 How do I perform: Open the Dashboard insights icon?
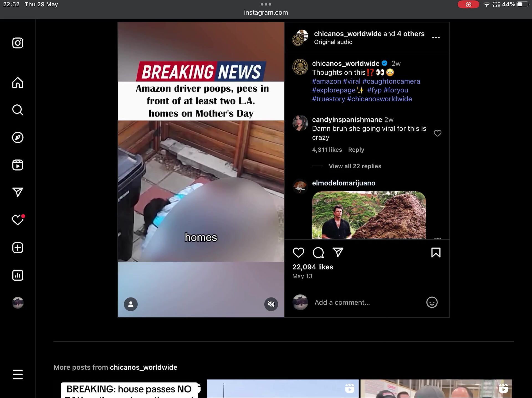pos(18,275)
